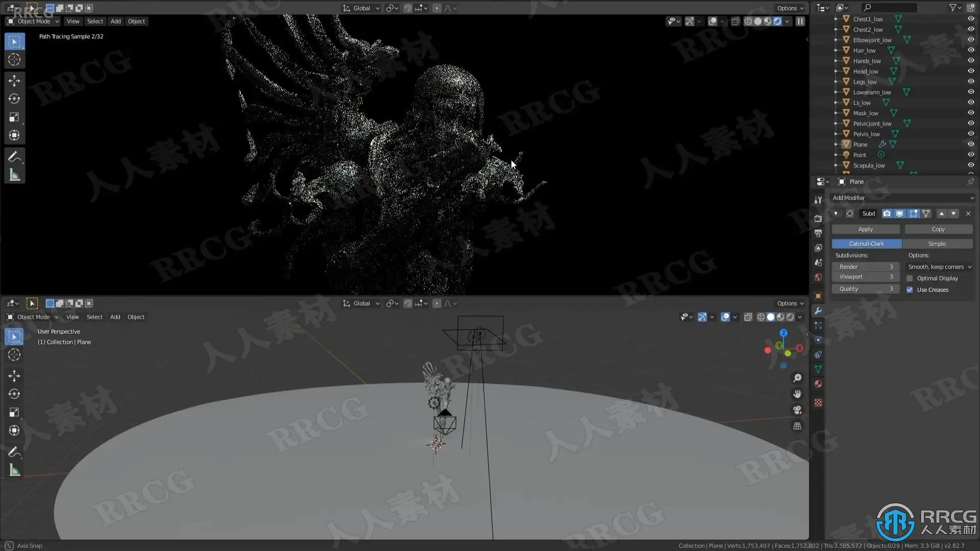Open Smooth, keep corners dropdown
Viewport: 980px width, 551px height.
(940, 267)
